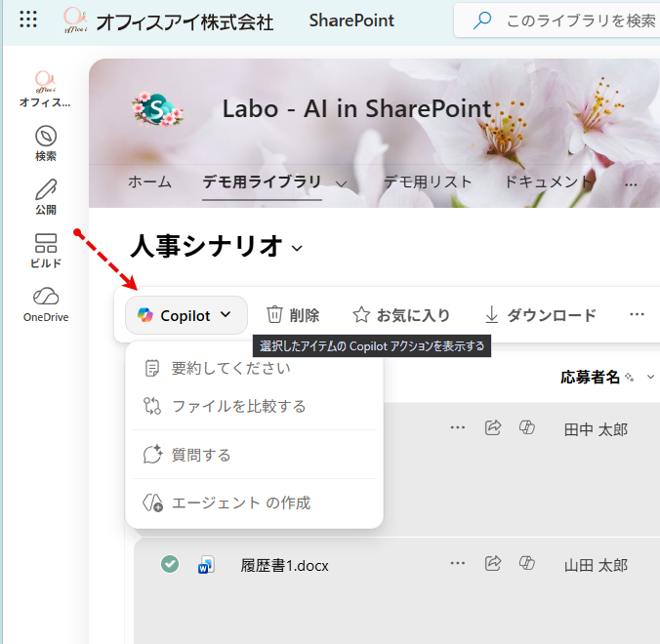Click Labo - AI in SharePoint site title

(356, 108)
